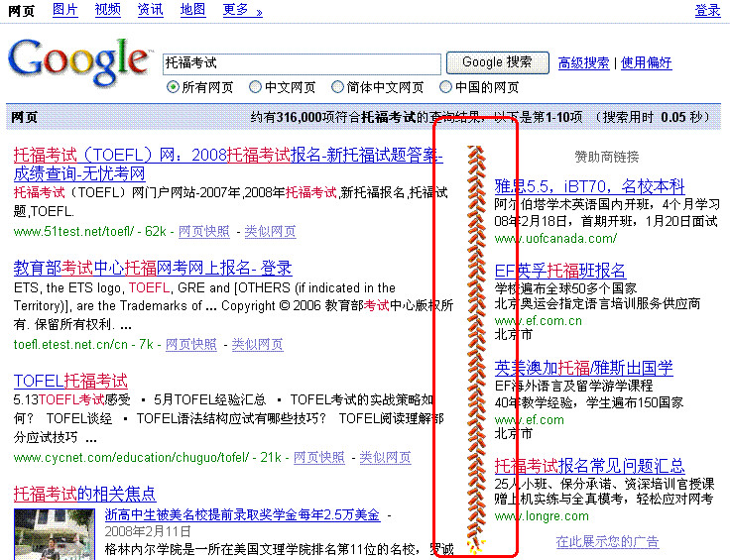Open 类似网页 for cycnet.com result

pos(385,457)
